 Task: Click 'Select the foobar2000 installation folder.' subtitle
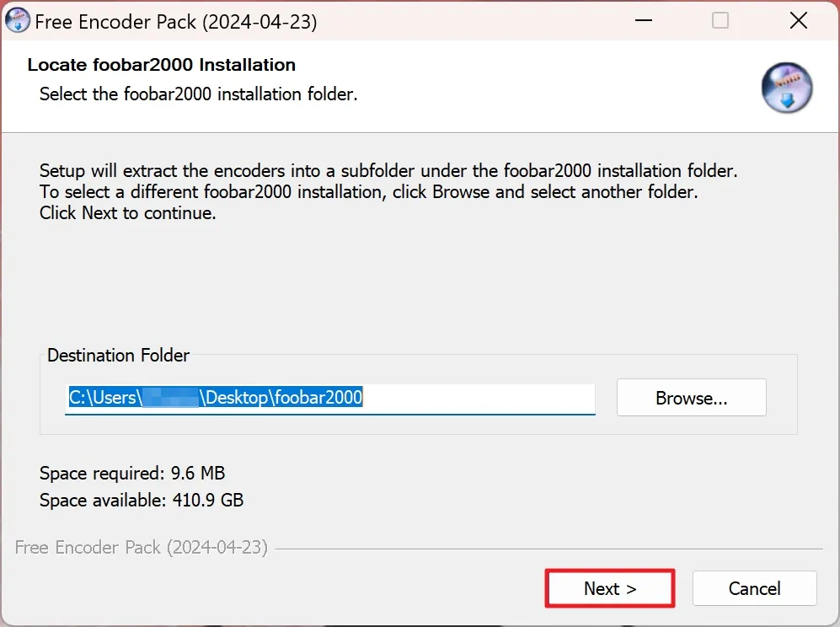(x=198, y=94)
